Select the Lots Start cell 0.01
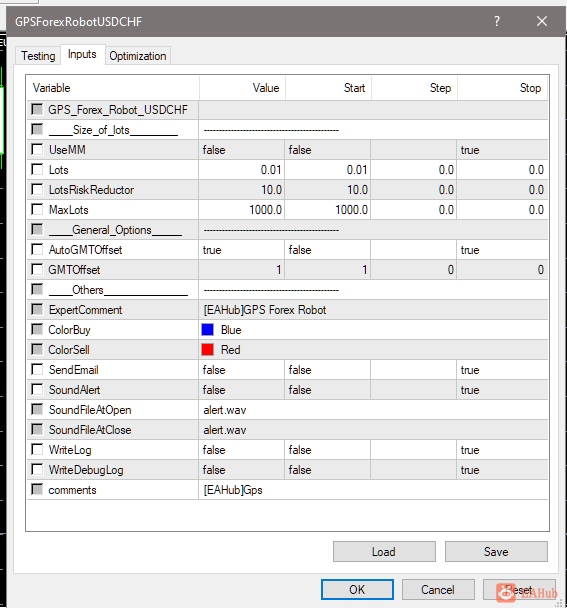Viewport: 567px width, 608px height. 328,170
